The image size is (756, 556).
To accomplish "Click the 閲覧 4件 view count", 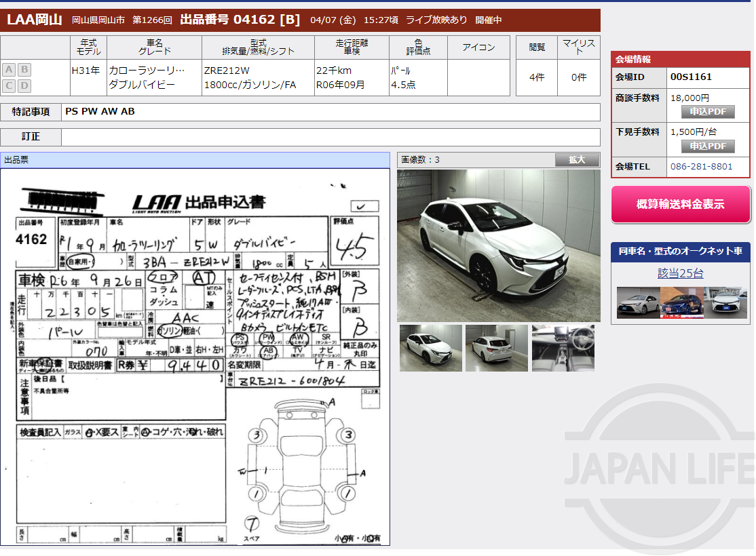I will point(536,77).
